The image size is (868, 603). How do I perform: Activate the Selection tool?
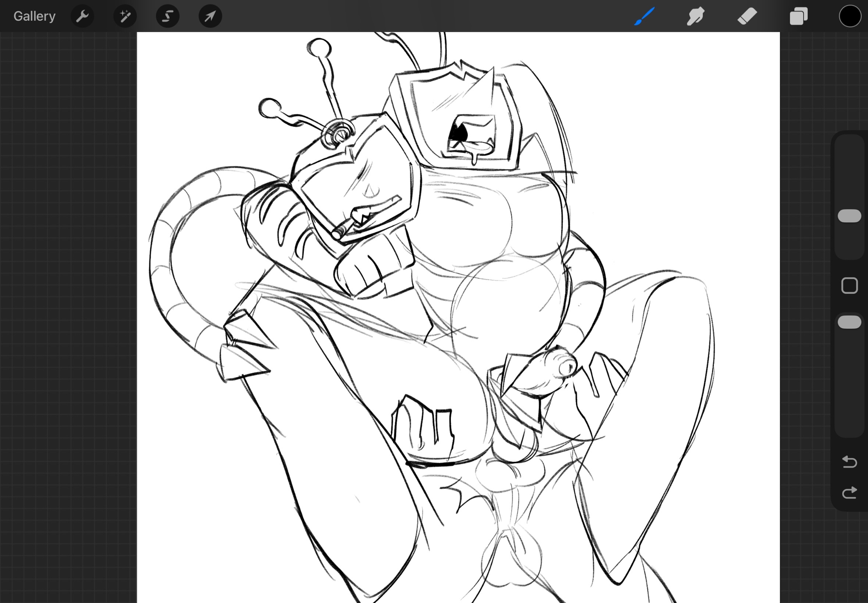pyautogui.click(x=168, y=16)
